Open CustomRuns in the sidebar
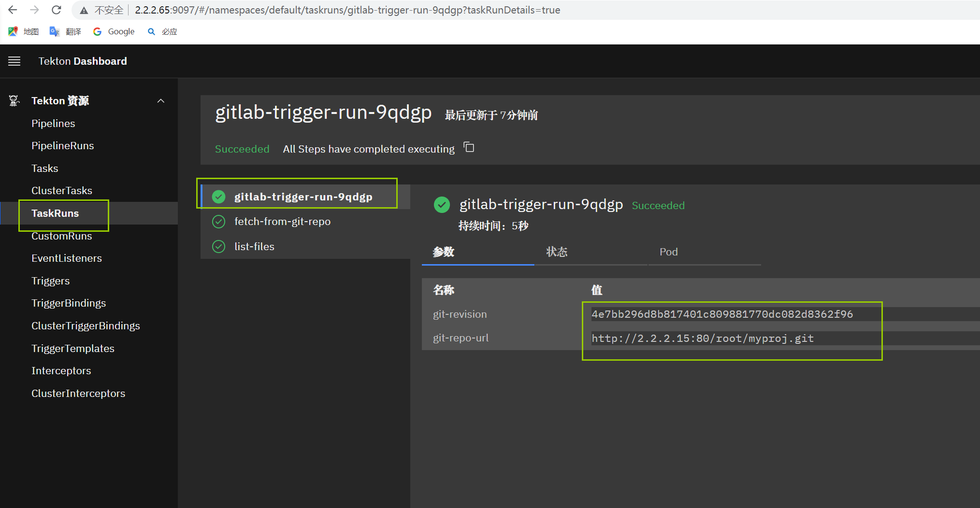The height and width of the screenshot is (508, 980). click(62, 236)
